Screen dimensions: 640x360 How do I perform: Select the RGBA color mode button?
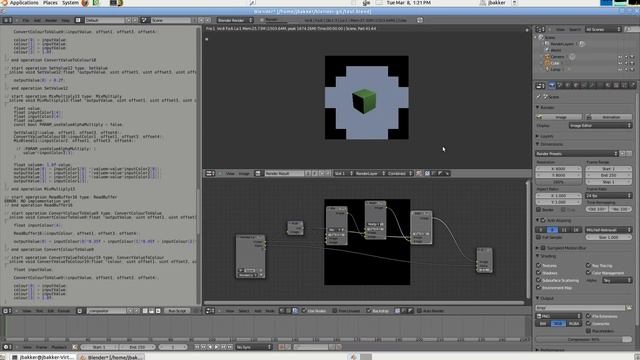(x=574, y=324)
